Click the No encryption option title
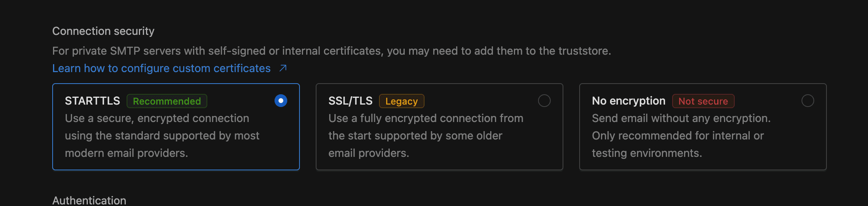868x206 pixels. click(629, 101)
